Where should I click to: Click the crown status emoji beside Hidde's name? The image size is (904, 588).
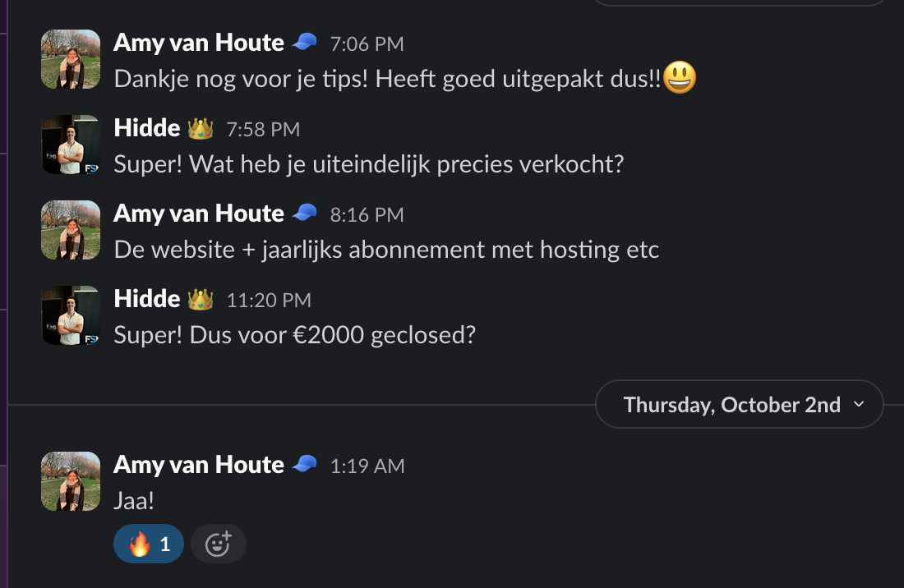click(200, 128)
